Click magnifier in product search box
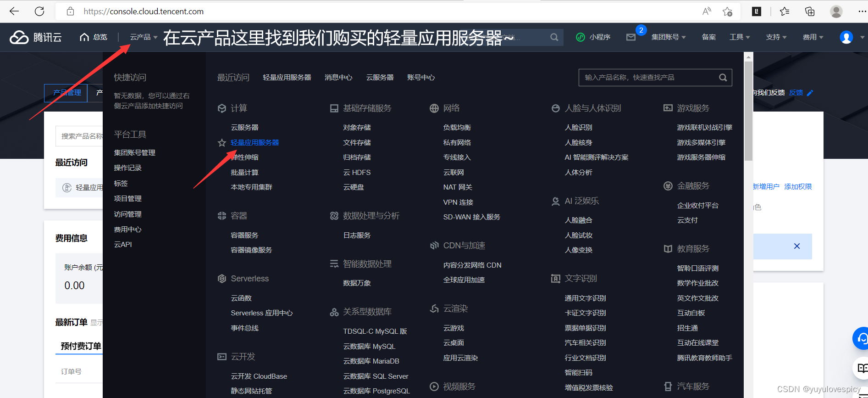This screenshot has width=868, height=398. click(x=723, y=78)
